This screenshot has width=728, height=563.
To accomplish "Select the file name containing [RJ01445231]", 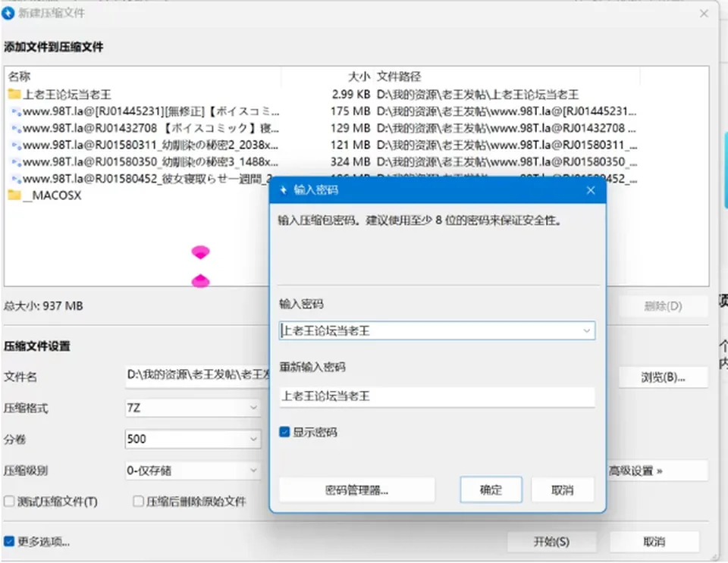I will (x=152, y=111).
